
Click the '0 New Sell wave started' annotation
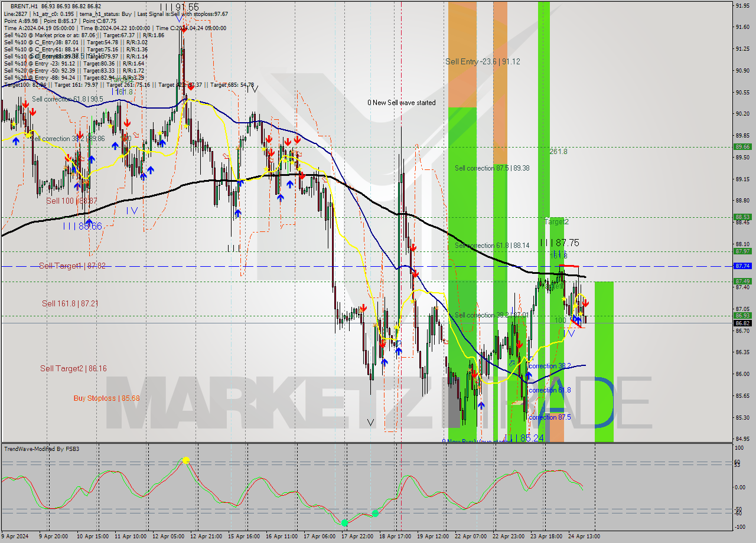pos(402,103)
